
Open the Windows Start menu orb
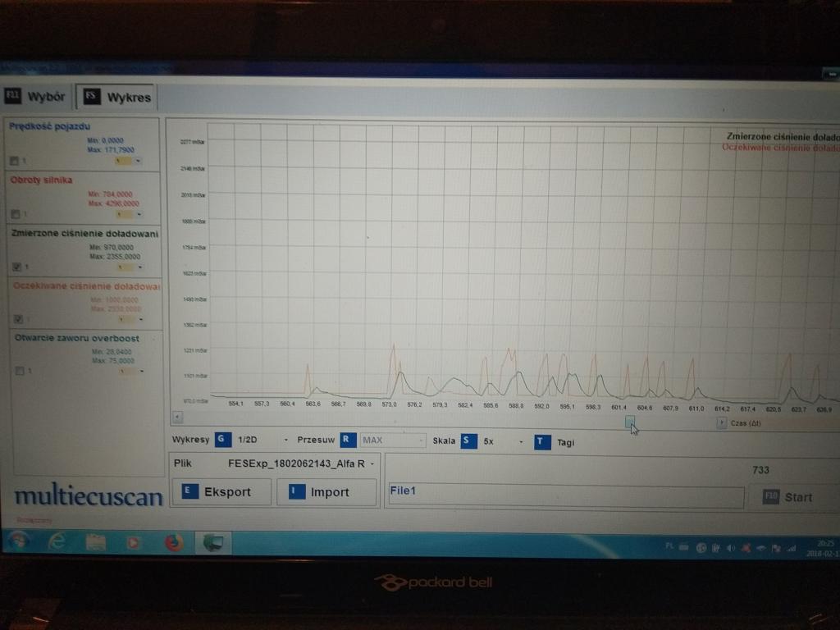click(x=19, y=541)
